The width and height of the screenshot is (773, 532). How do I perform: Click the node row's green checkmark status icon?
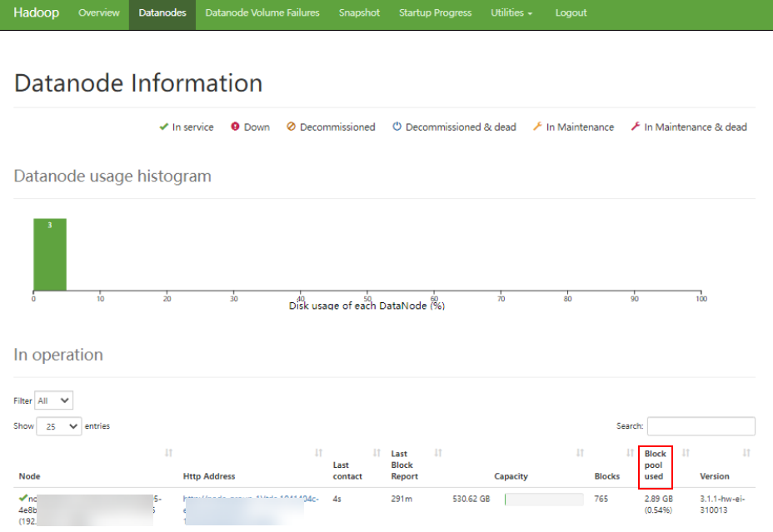(x=22, y=498)
